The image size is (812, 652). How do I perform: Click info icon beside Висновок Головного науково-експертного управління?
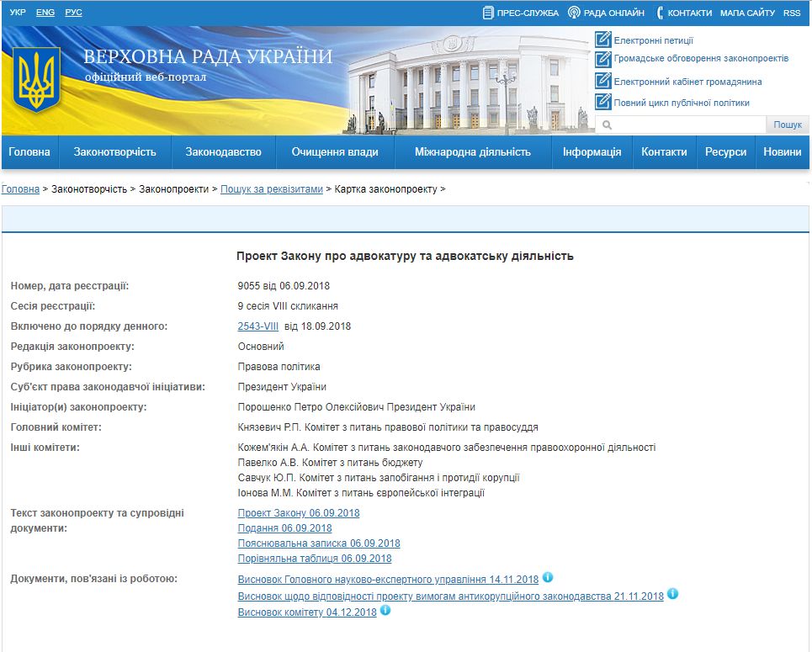point(547,578)
